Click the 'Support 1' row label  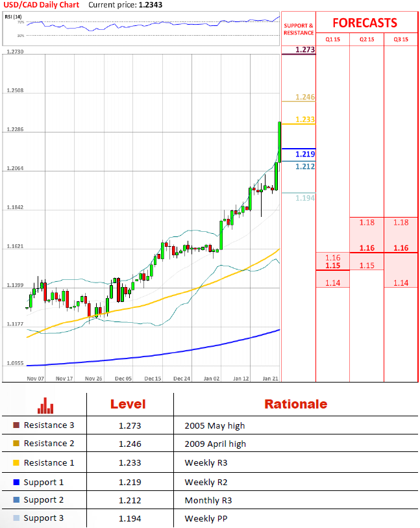tap(43, 483)
